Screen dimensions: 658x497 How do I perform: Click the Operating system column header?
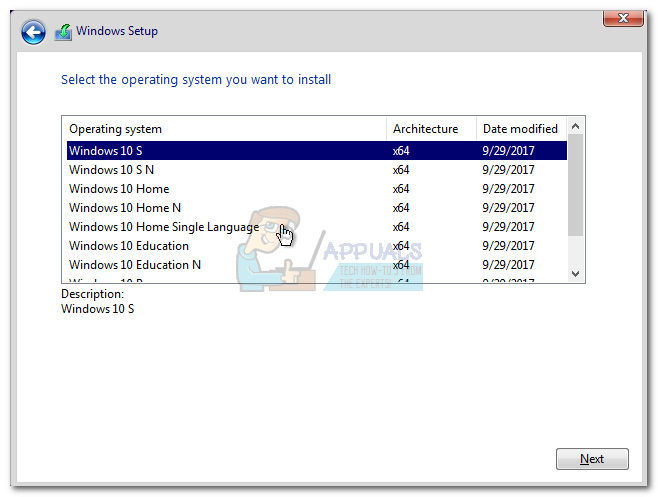pyautogui.click(x=225, y=129)
